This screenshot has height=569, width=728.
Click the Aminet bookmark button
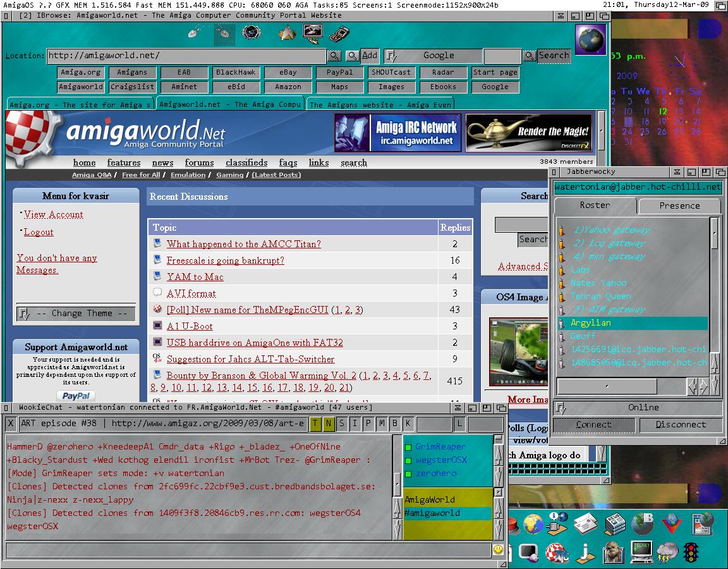(185, 87)
